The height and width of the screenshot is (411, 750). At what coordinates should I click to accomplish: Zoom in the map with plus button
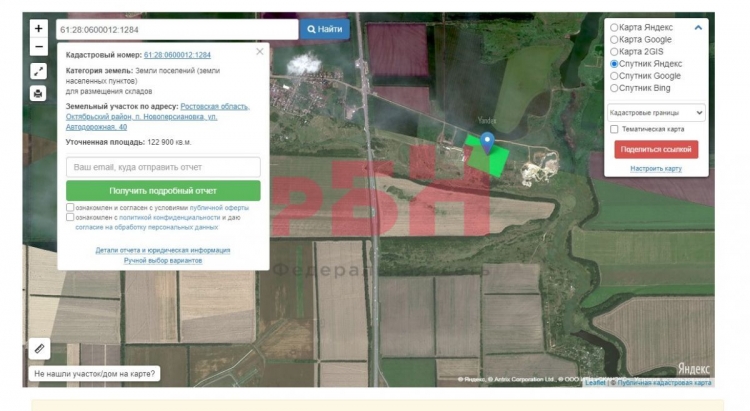pos(39,29)
